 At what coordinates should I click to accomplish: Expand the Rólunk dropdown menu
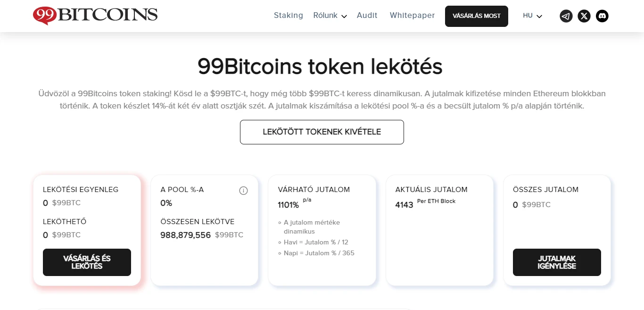coord(330,16)
